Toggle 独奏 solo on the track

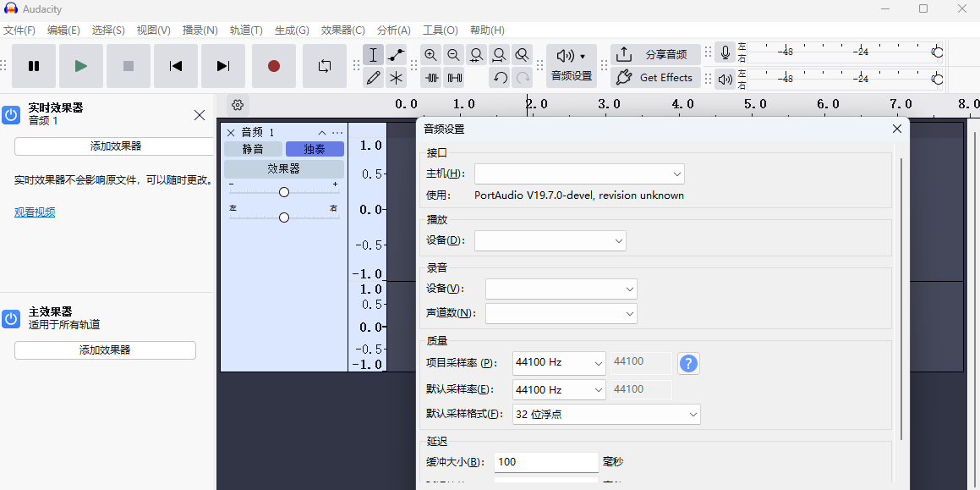[315, 149]
